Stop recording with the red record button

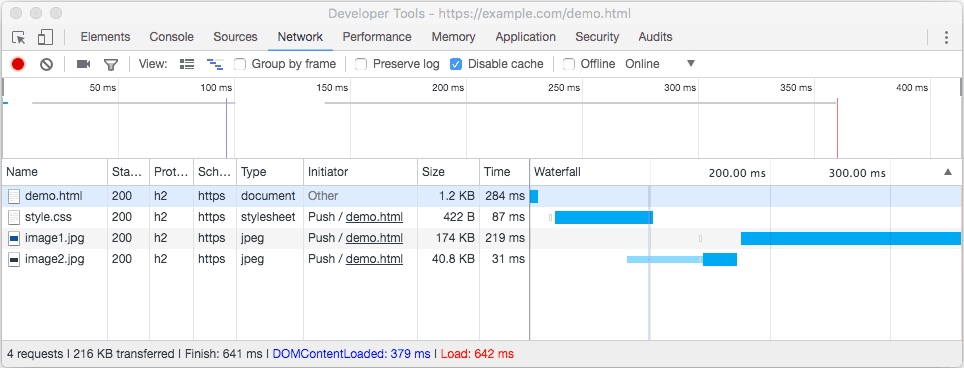point(18,64)
